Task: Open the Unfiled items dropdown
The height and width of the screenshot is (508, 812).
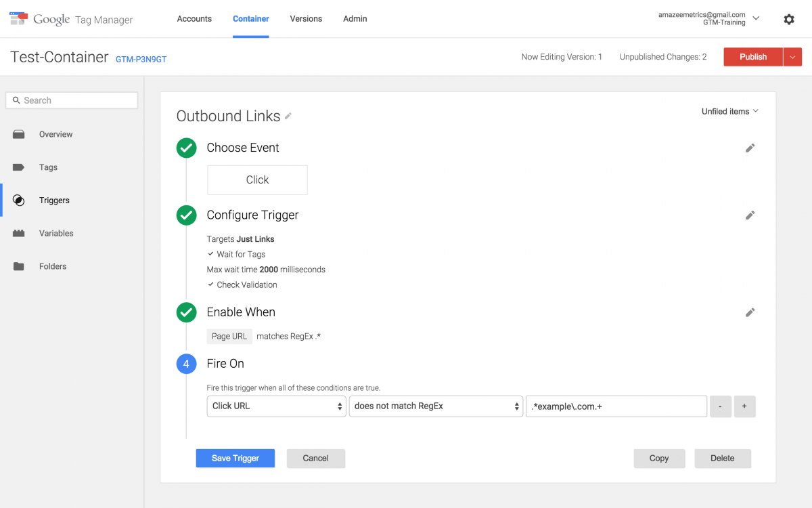Action: pos(729,111)
